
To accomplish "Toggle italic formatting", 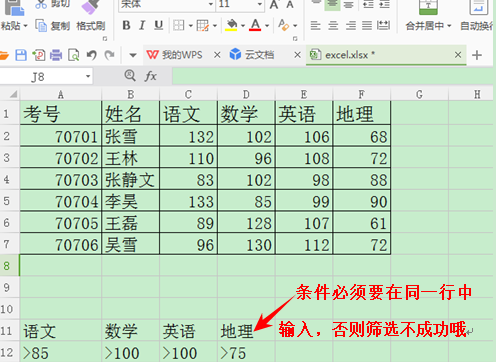I will (142, 25).
